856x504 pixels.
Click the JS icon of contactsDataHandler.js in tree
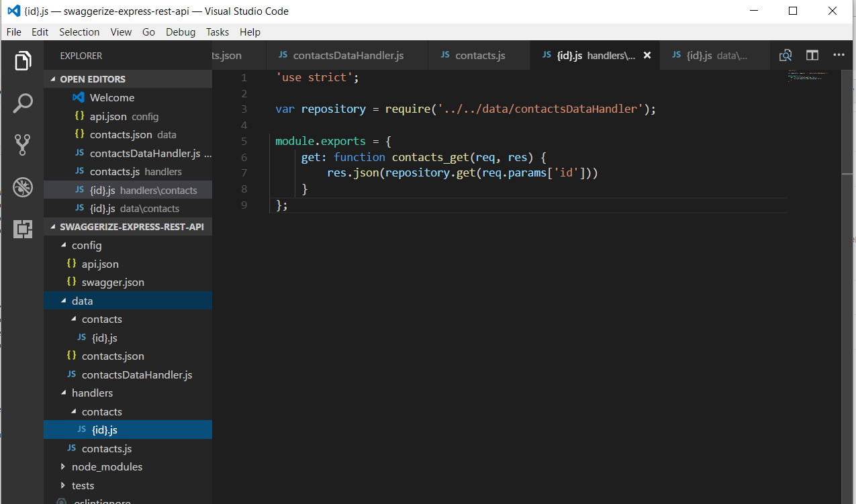click(71, 374)
